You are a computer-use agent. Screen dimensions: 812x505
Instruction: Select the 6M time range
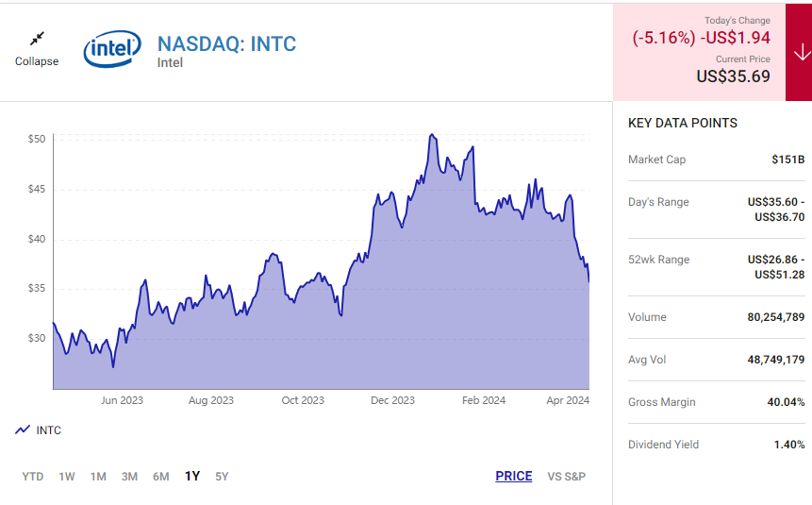point(161,477)
